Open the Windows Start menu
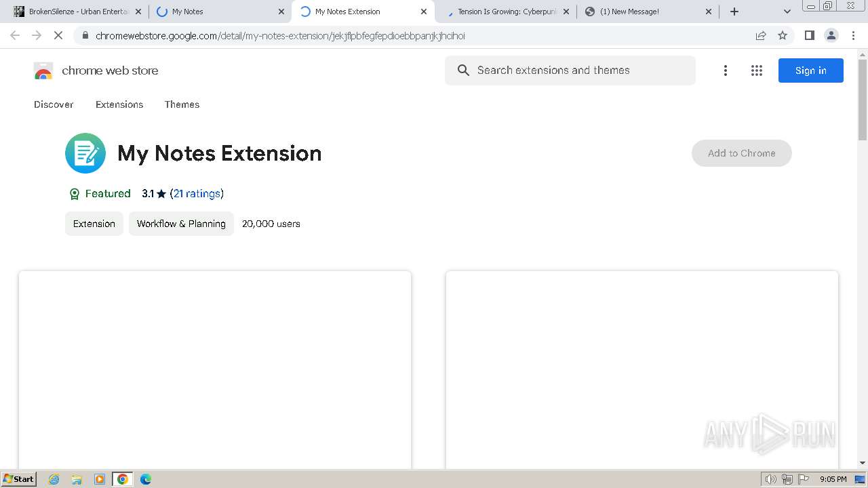This screenshot has width=868, height=488. [18, 479]
